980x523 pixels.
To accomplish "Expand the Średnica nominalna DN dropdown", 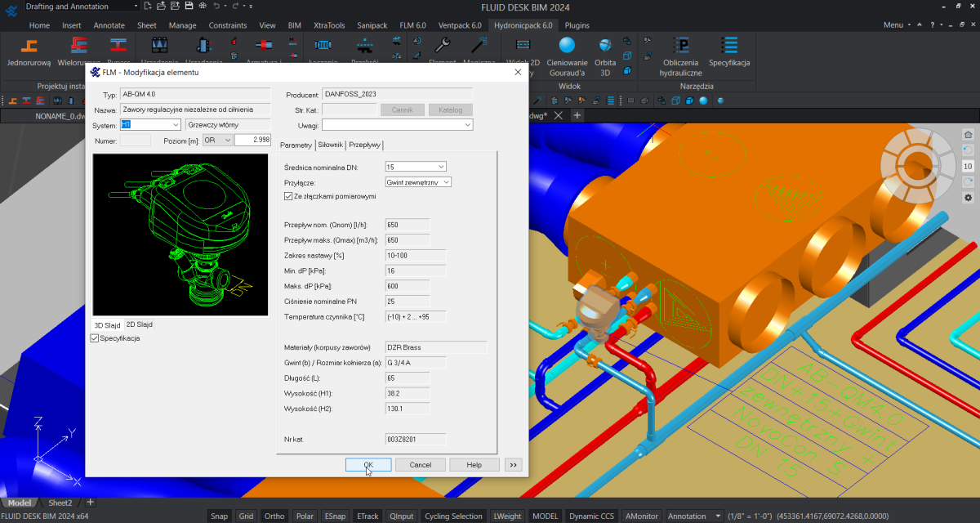I will tap(440, 167).
